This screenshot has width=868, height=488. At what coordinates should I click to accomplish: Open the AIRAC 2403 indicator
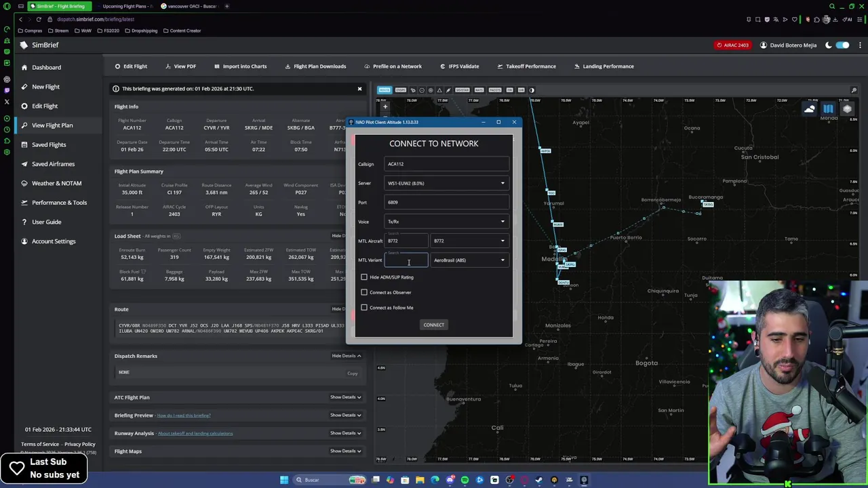[x=732, y=45]
